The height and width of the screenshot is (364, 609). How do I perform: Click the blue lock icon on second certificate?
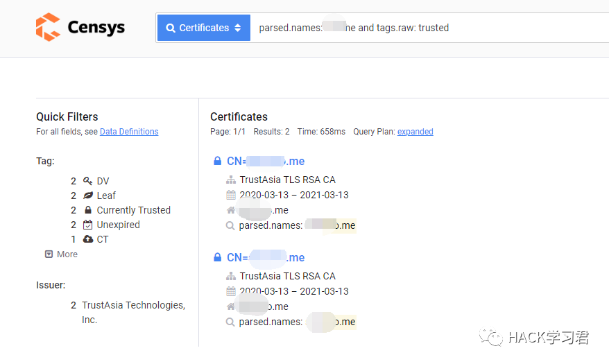tap(218, 258)
